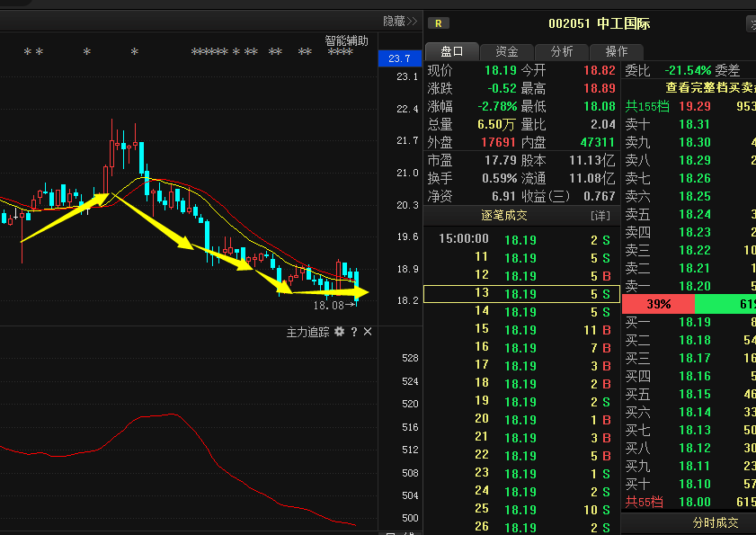Open the 分时成交 section
756x535 pixels.
(x=715, y=523)
